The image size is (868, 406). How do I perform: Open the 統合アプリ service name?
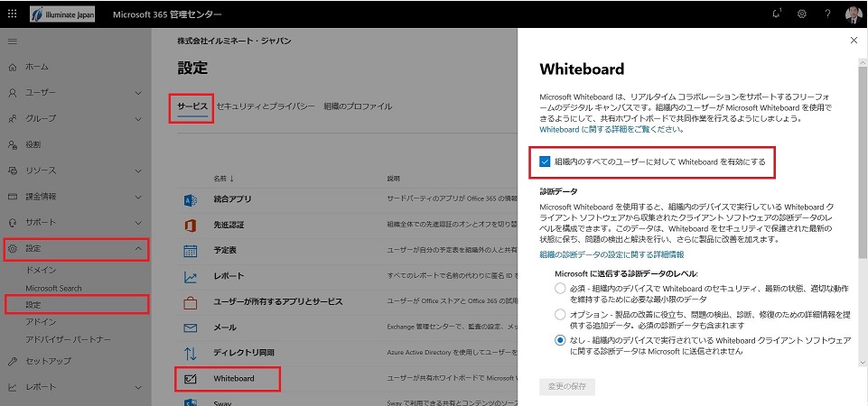(x=232, y=199)
